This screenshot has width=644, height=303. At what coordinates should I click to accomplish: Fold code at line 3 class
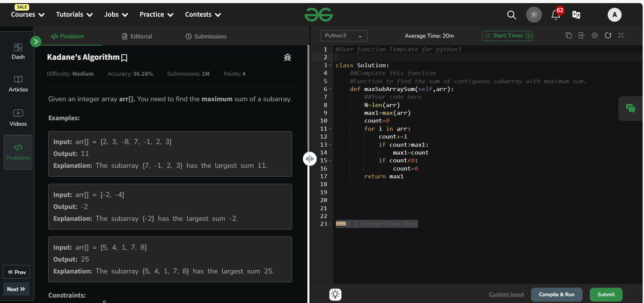(331, 65)
